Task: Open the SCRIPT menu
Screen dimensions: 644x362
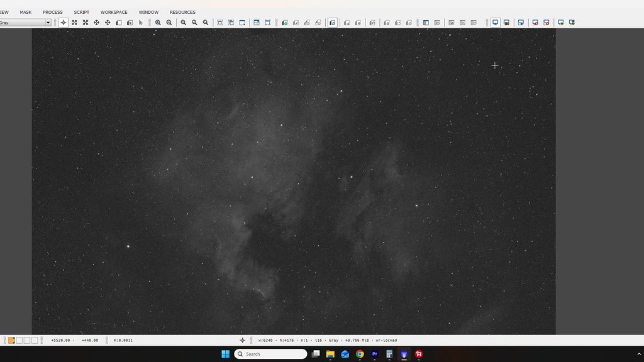Action: click(81, 13)
